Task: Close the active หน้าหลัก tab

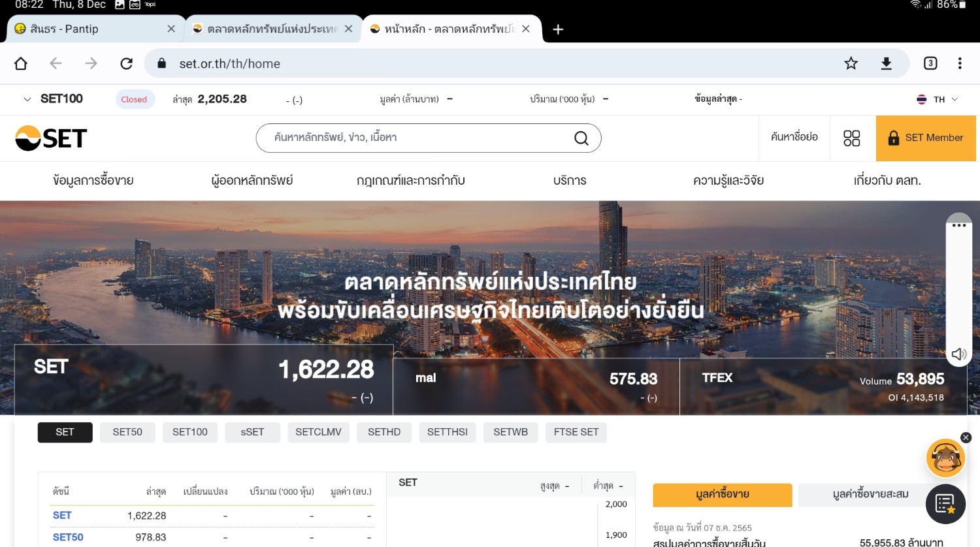Action: point(526,29)
